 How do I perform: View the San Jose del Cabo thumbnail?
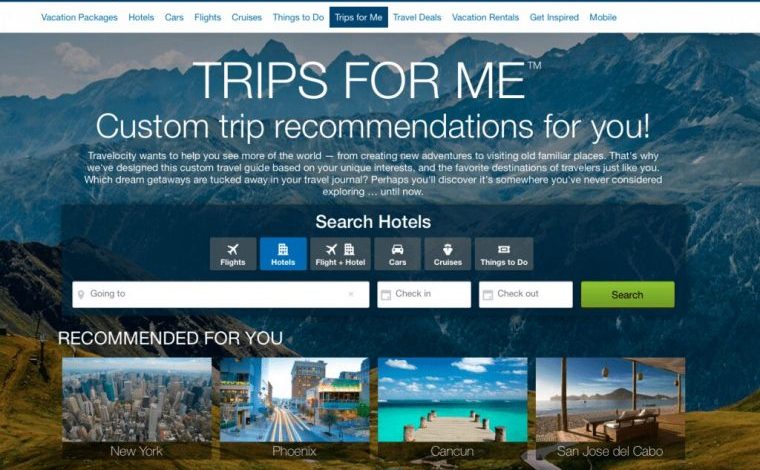point(610,408)
